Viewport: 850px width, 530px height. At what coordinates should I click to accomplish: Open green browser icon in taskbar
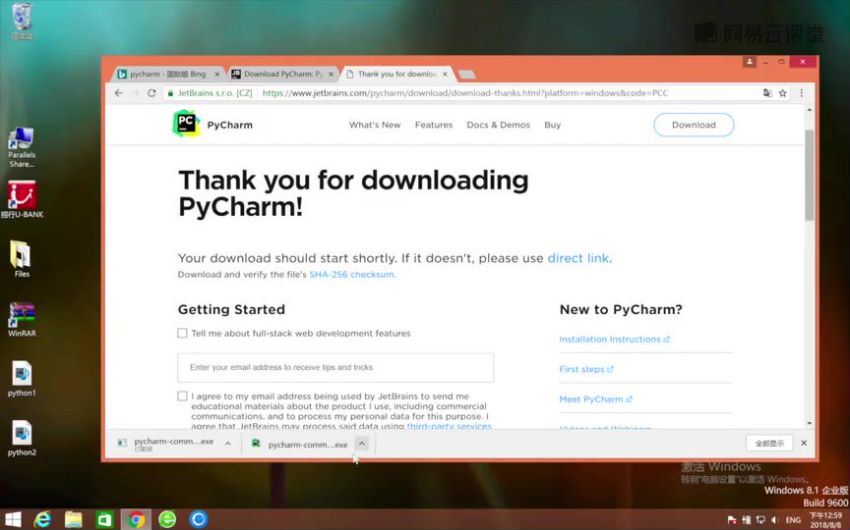click(x=167, y=519)
